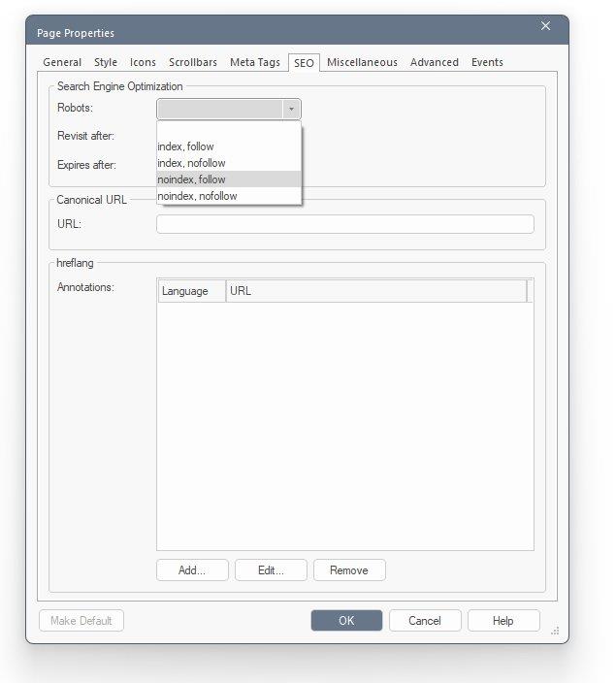
Task: Click the Canonical URL input field
Action: pos(345,224)
